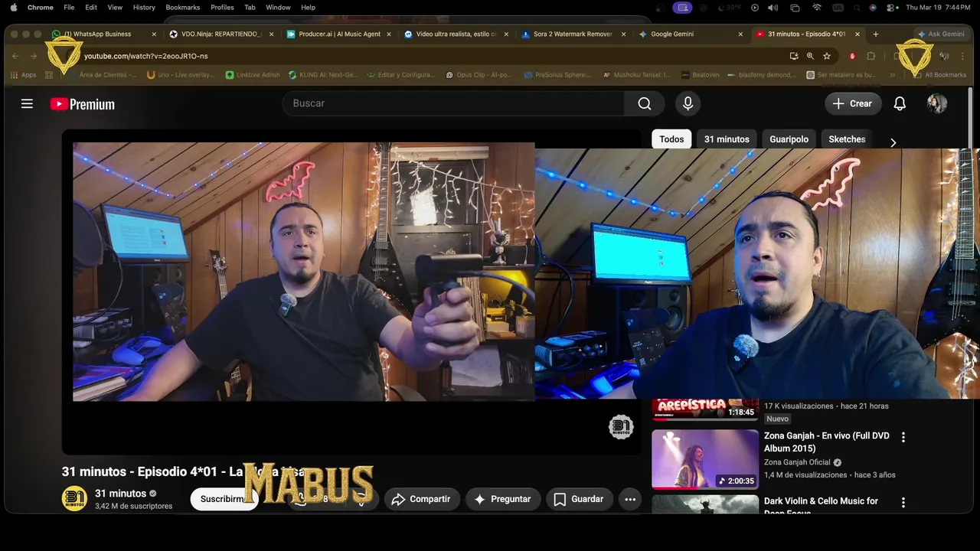The height and width of the screenshot is (551, 980).
Task: Open Apps shortcut in bookmarks bar
Action: [x=23, y=75]
